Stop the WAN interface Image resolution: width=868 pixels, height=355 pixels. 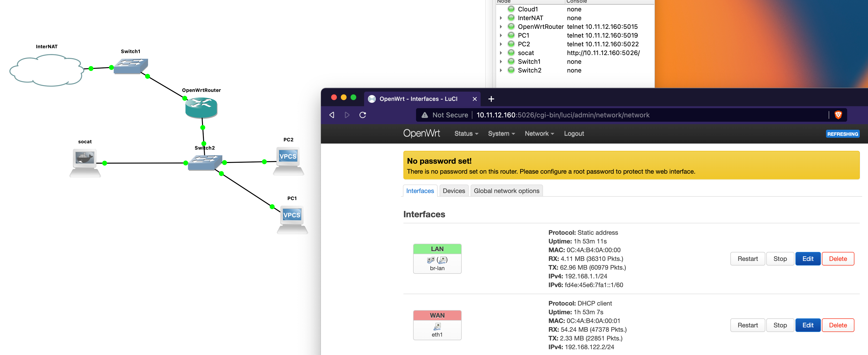click(x=780, y=325)
